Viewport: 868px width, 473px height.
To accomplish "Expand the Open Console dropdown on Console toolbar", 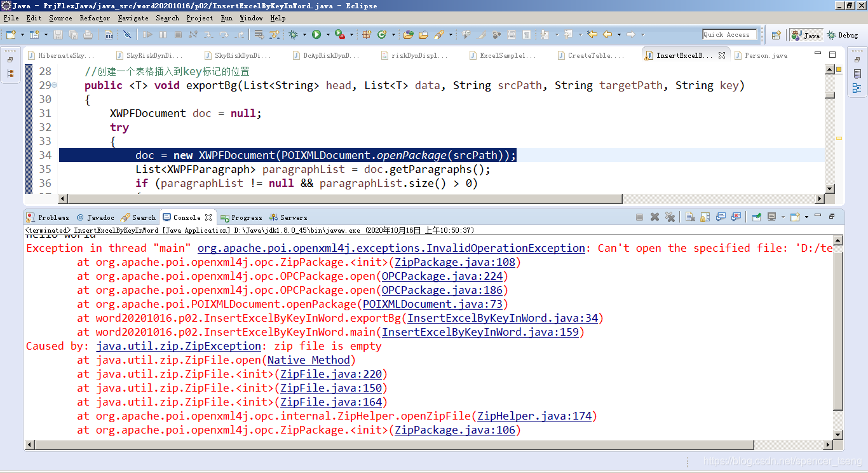I will tap(806, 217).
